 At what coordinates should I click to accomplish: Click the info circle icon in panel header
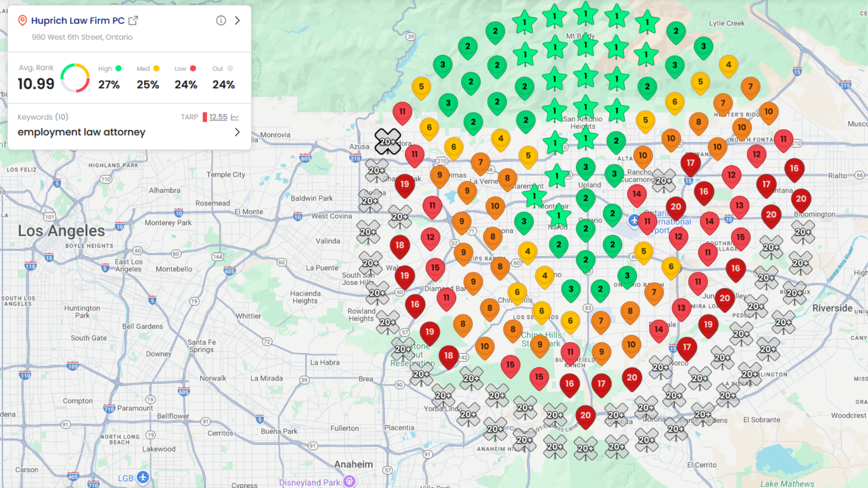[221, 20]
